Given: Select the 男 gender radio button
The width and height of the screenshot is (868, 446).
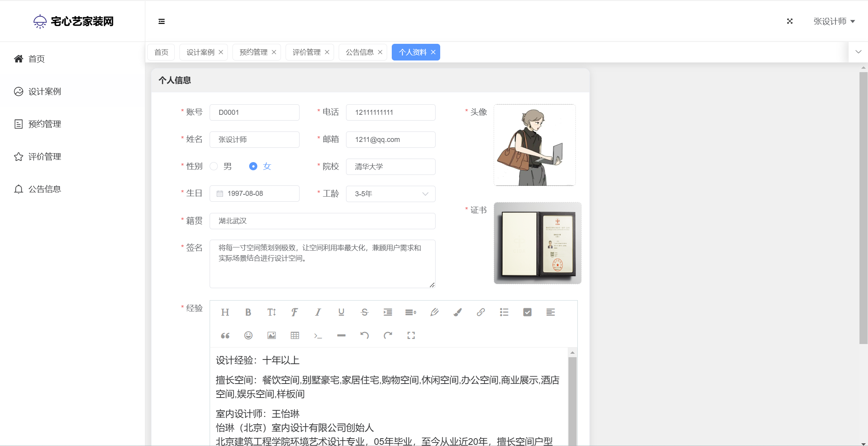Looking at the screenshot, I should point(214,166).
